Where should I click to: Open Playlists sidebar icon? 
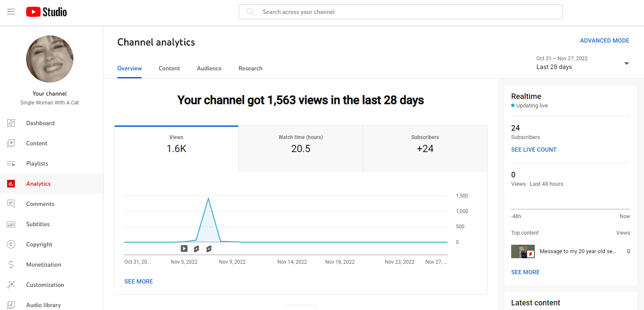point(11,163)
